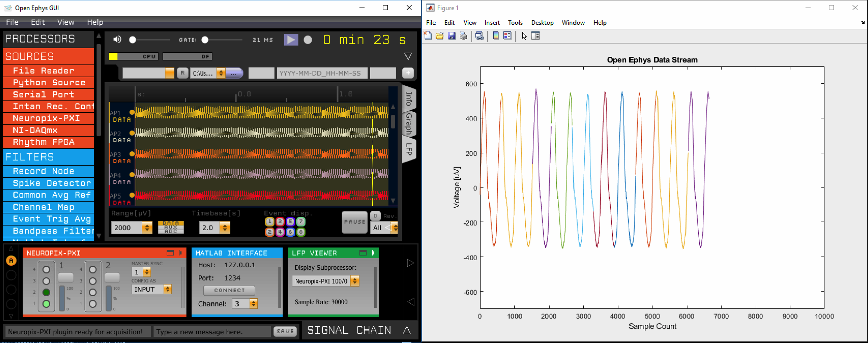Screen dimensions: 868x343
Task: Collapse control panel triangle at top right
Action: [x=408, y=56]
